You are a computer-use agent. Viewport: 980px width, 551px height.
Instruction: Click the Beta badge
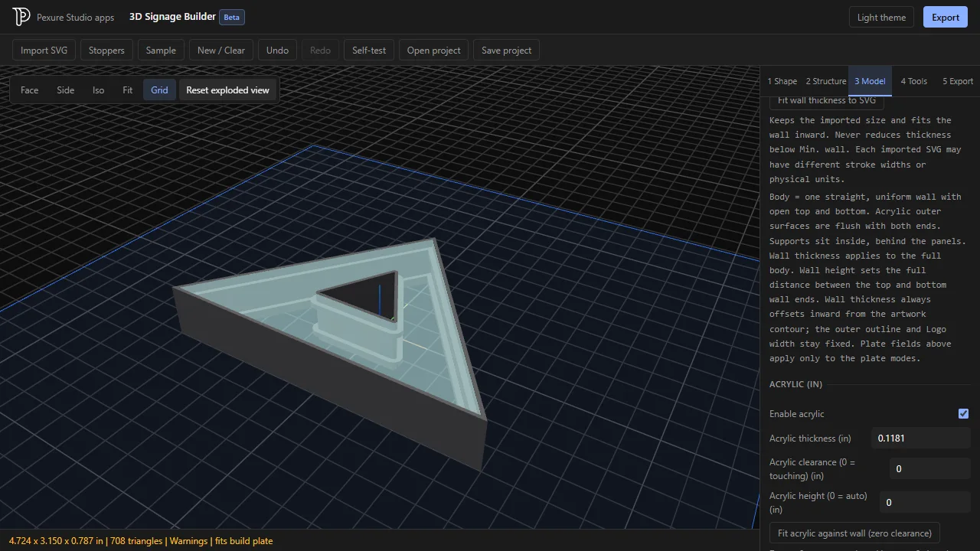click(231, 17)
